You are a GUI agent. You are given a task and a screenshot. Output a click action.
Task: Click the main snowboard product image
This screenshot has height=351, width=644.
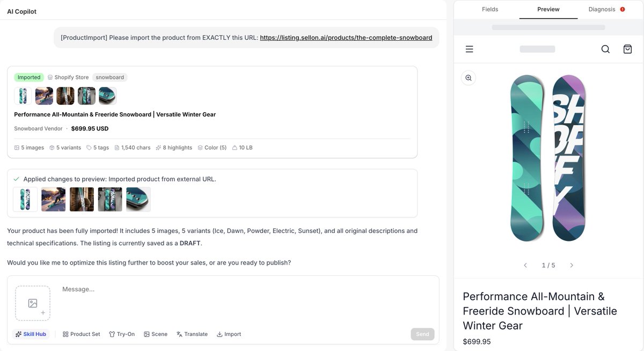(548, 158)
